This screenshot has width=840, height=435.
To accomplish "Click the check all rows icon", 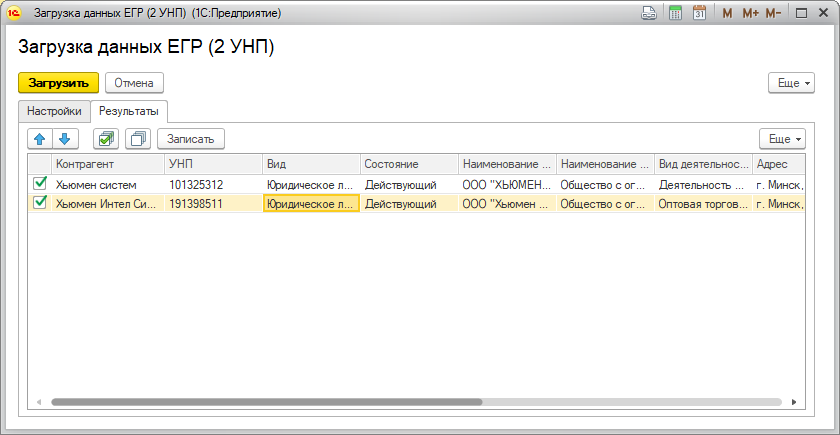I will (x=106, y=139).
